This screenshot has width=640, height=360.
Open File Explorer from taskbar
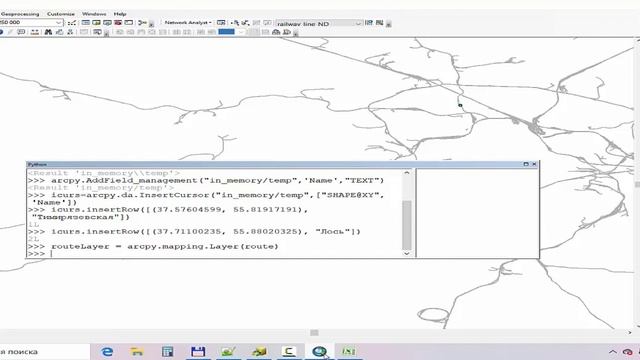[x=137, y=351]
